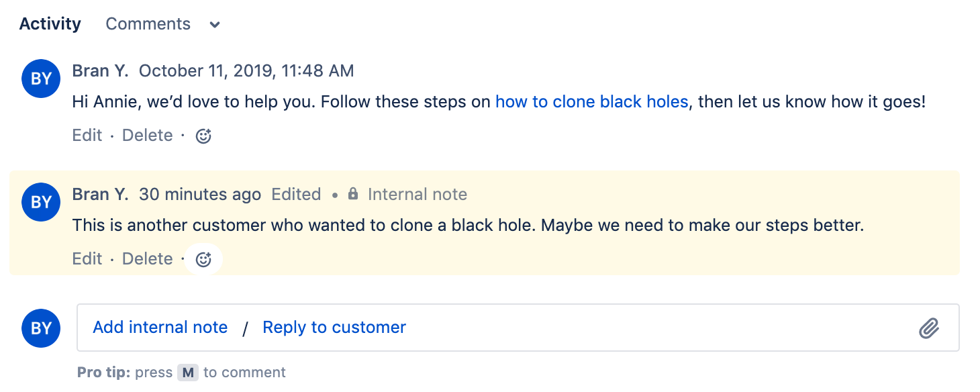Delete the internal note comment
Screen dimensions: 980x392
click(x=147, y=259)
